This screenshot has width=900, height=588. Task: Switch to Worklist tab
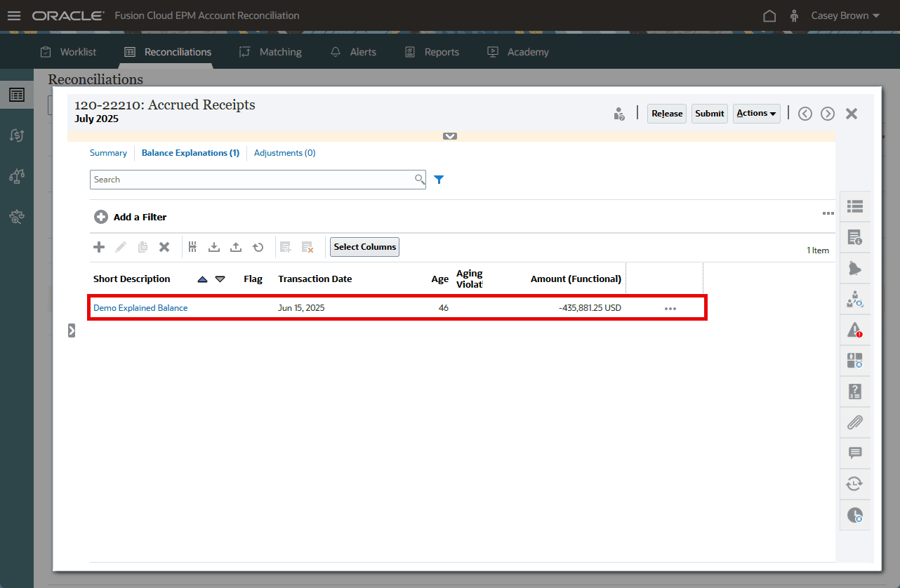[68, 52]
